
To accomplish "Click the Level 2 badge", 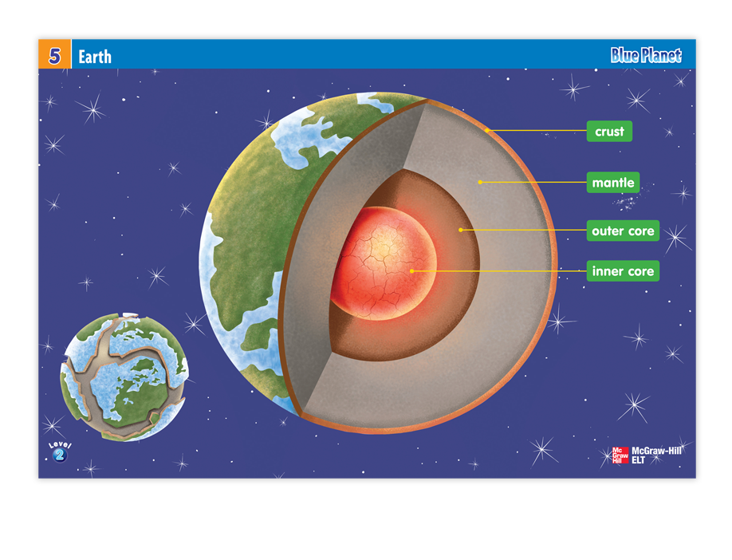I will click(60, 452).
